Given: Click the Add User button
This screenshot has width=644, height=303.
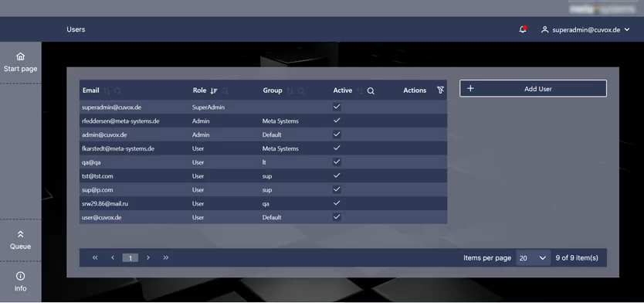Looking at the screenshot, I should (x=533, y=88).
